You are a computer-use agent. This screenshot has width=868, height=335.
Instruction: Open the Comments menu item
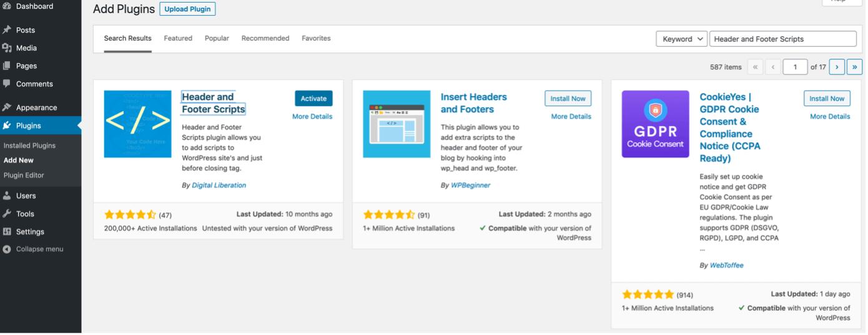pyautogui.click(x=41, y=84)
